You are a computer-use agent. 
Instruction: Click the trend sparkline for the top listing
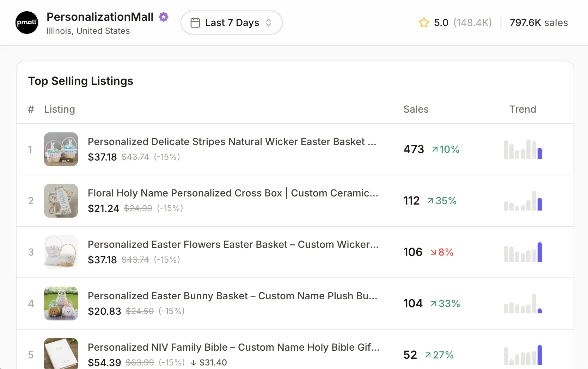point(522,149)
